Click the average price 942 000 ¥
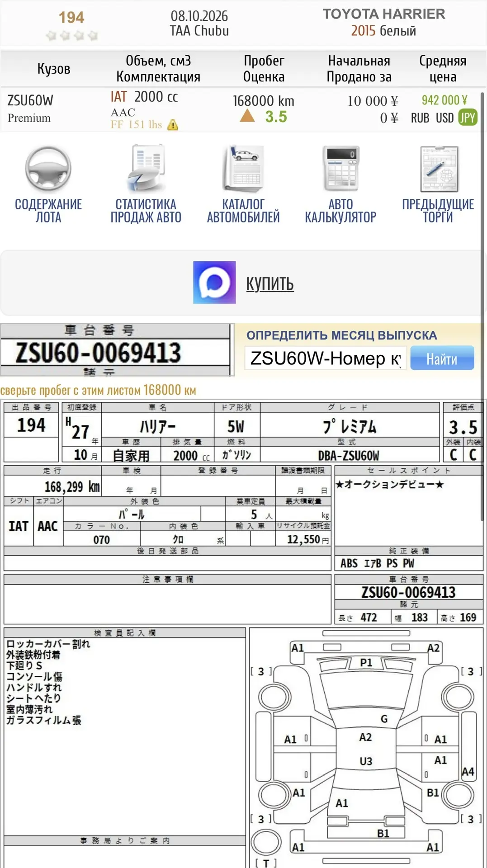 pos(444,100)
